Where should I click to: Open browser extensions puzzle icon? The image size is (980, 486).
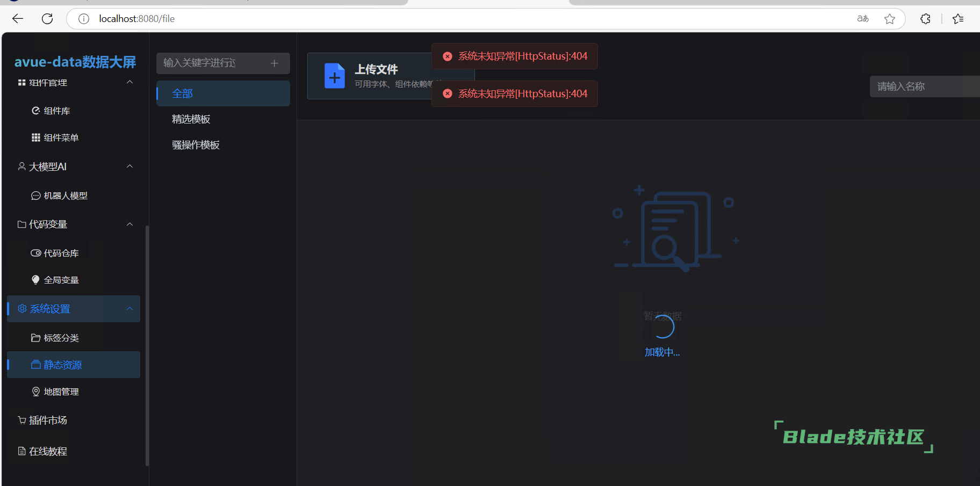coord(925,19)
